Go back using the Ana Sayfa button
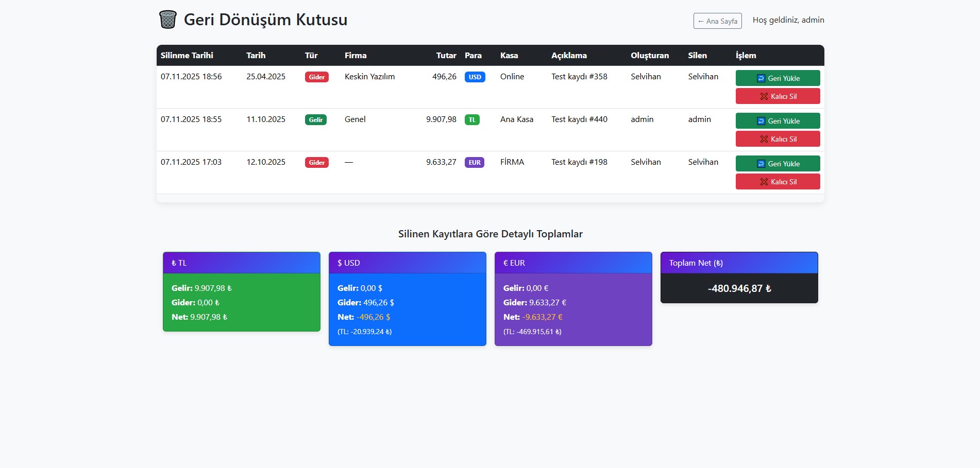The height and width of the screenshot is (468, 980). click(x=717, y=21)
